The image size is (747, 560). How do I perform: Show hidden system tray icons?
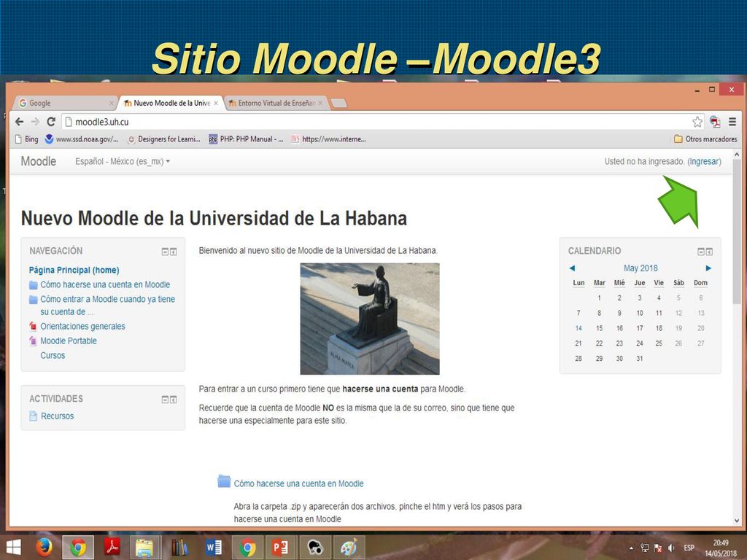pyautogui.click(x=631, y=548)
